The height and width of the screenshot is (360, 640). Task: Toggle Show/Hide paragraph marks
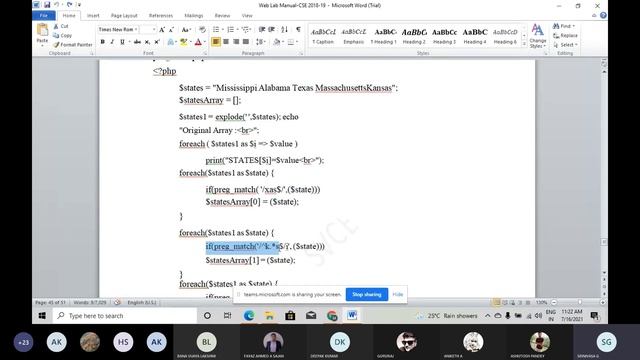click(298, 29)
